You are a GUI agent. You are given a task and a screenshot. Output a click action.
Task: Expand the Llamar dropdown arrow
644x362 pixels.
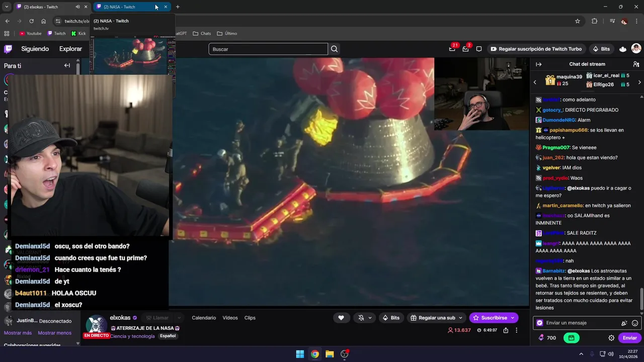[178, 318]
